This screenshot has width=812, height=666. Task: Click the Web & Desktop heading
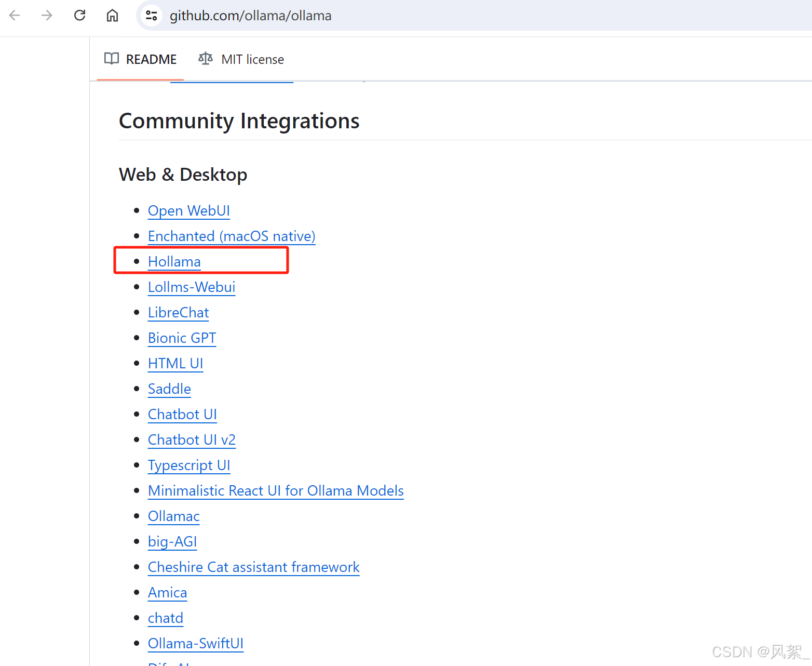point(183,175)
